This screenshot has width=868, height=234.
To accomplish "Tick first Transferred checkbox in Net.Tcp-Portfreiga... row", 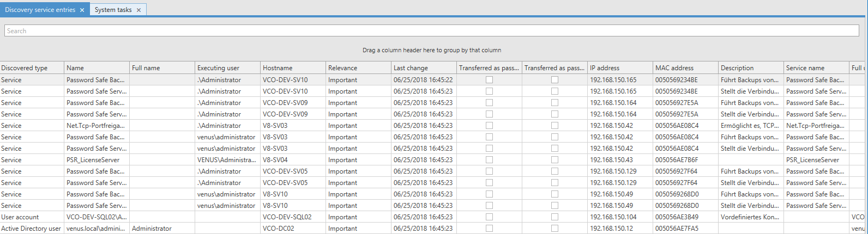I will [x=489, y=126].
